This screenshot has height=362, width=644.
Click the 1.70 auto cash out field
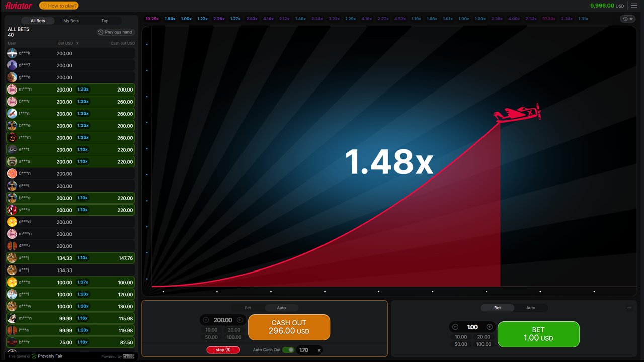pos(304,350)
